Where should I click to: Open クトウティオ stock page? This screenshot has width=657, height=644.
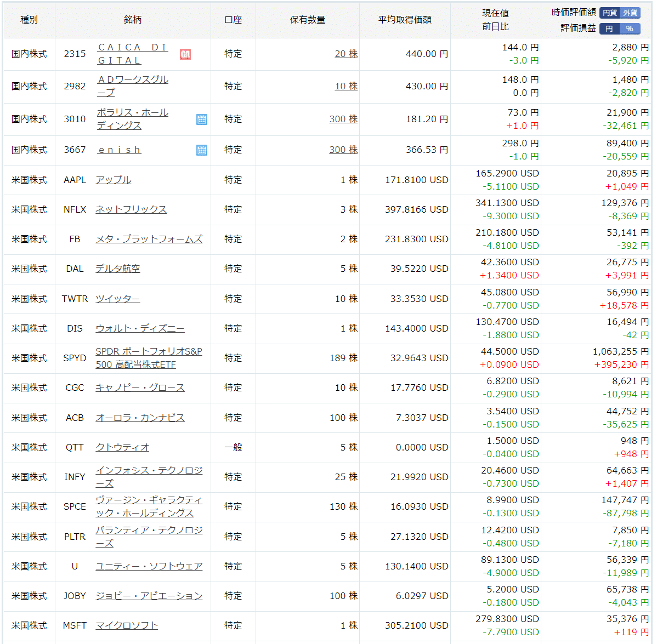coord(122,448)
